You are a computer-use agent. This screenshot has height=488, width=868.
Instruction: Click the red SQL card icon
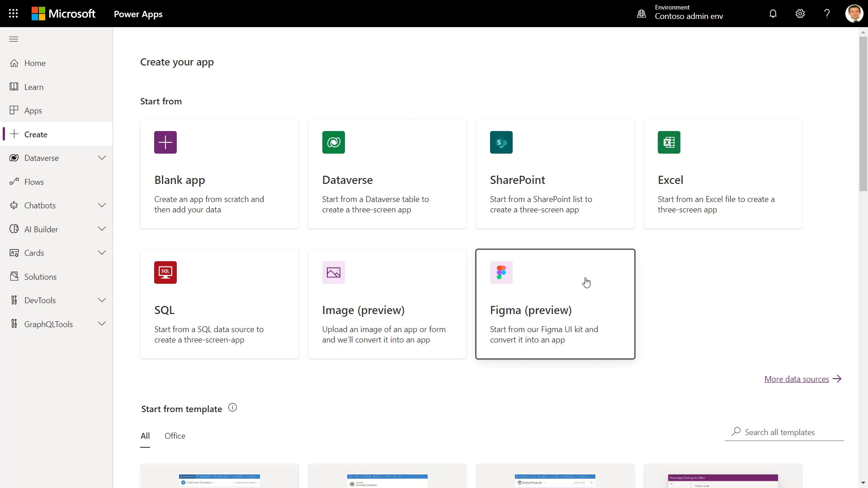pos(165,272)
